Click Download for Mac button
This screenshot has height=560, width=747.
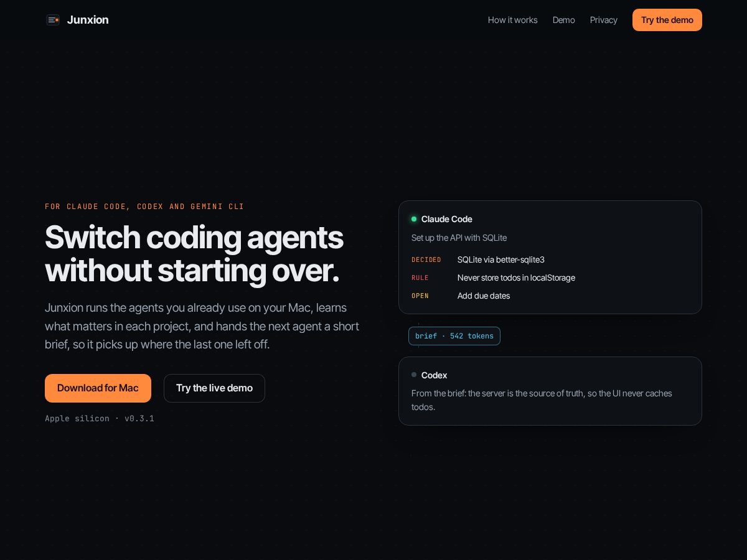click(x=98, y=388)
